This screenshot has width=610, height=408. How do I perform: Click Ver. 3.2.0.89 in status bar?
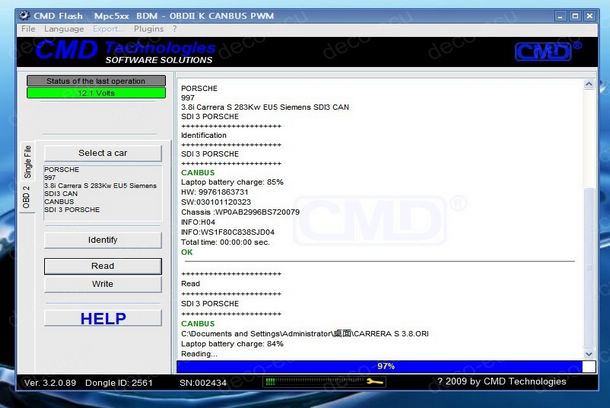click(50, 383)
